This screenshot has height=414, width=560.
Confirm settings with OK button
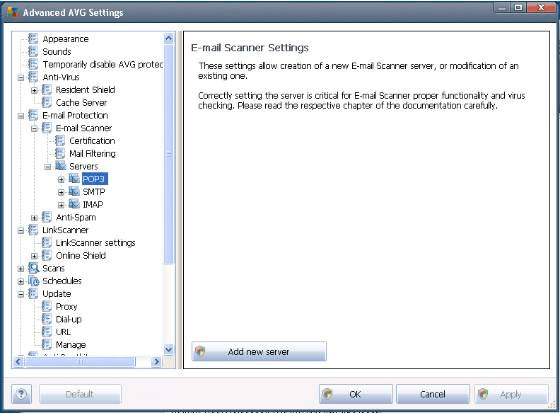356,394
